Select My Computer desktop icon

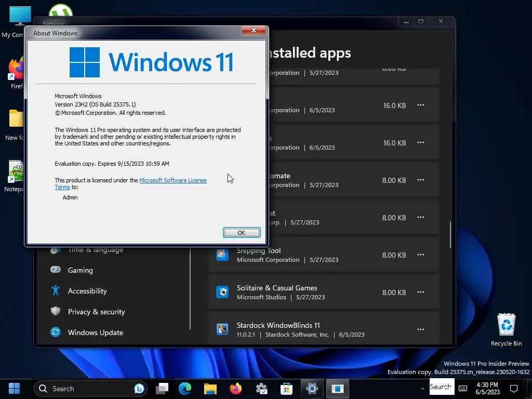pyautogui.click(x=13, y=22)
